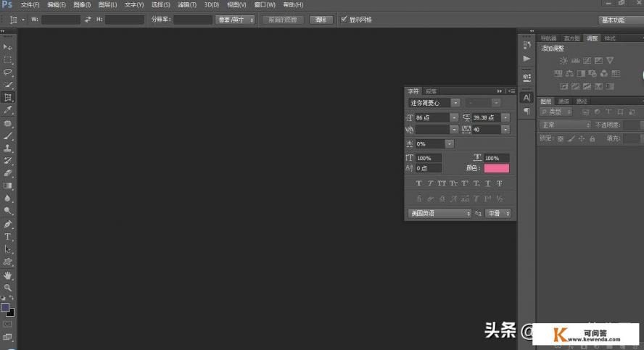Switch to the 路径 paths tab
This screenshot has width=644, height=350.
pyautogui.click(x=582, y=101)
